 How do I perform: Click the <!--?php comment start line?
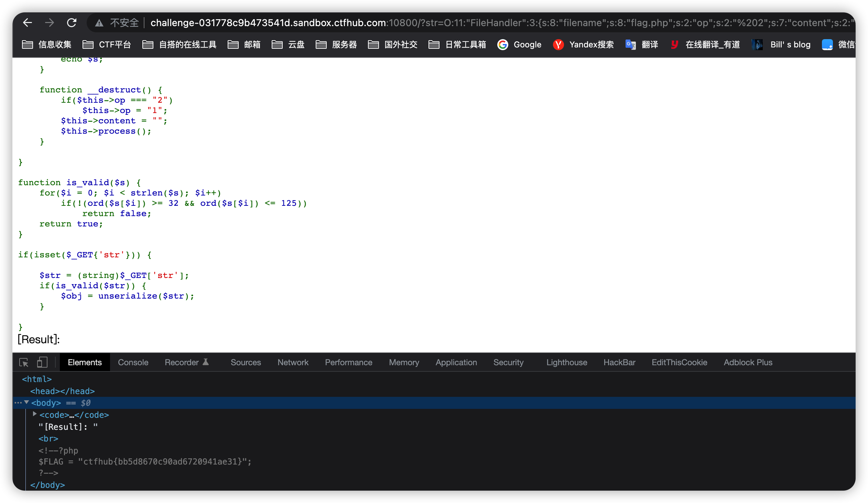pos(58,450)
